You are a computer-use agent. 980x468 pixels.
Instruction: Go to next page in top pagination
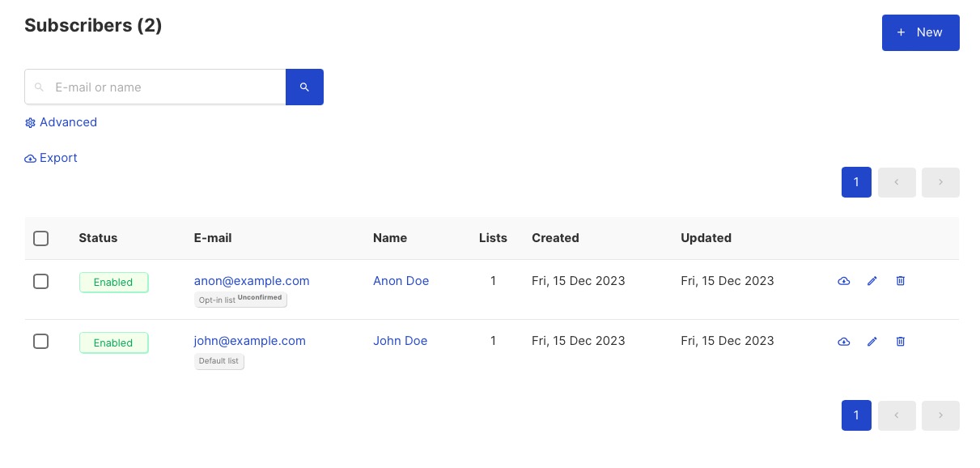click(940, 182)
